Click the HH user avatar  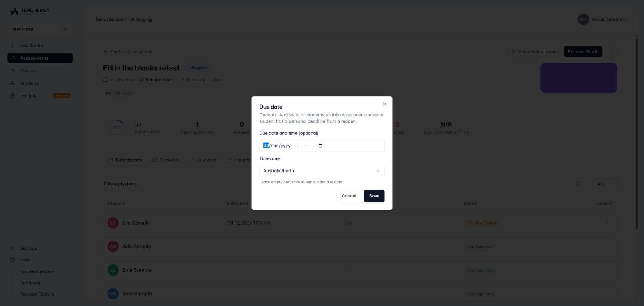pyautogui.click(x=583, y=19)
